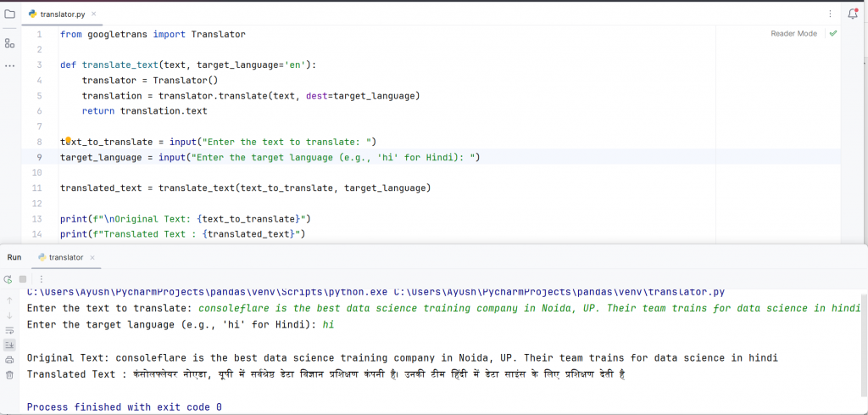
Task: Click the Python file icon on translator.py tab
Action: (33, 14)
